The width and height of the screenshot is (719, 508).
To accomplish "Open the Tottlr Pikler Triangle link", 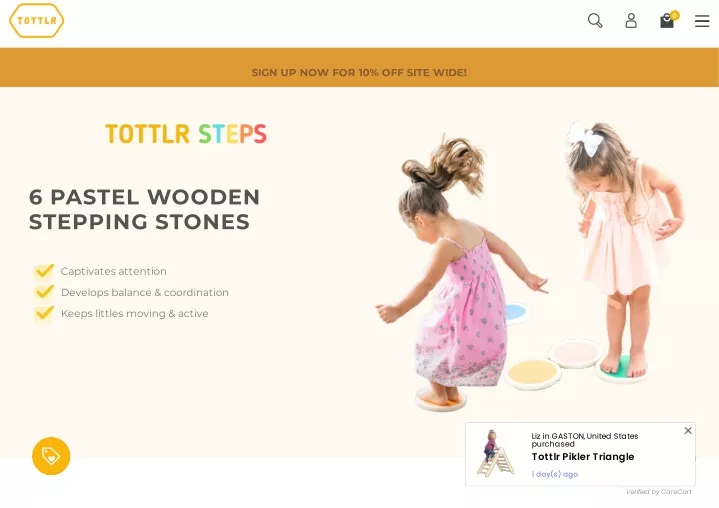I will pyautogui.click(x=583, y=457).
